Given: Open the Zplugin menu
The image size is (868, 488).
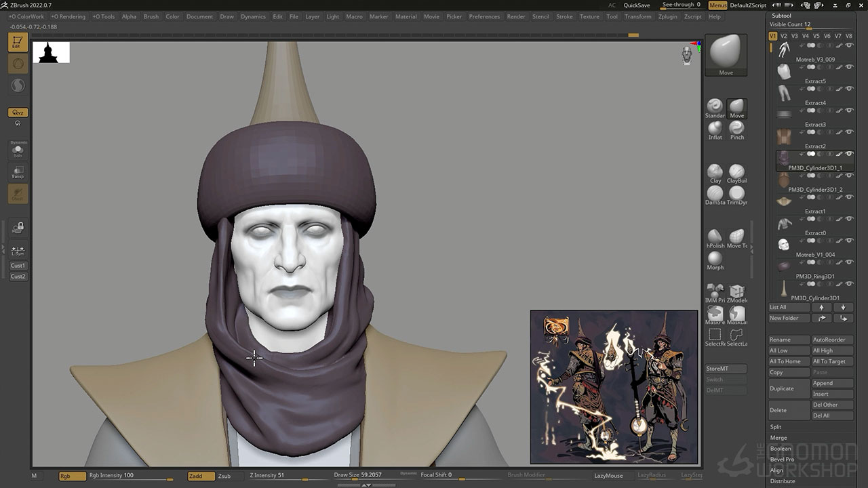Looking at the screenshot, I should [x=667, y=16].
